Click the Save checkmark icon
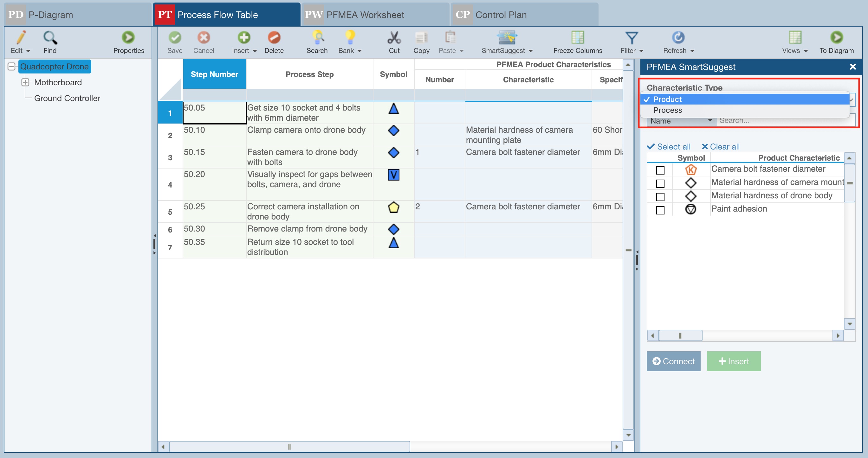Screen dimensions: 868x458 (x=175, y=38)
